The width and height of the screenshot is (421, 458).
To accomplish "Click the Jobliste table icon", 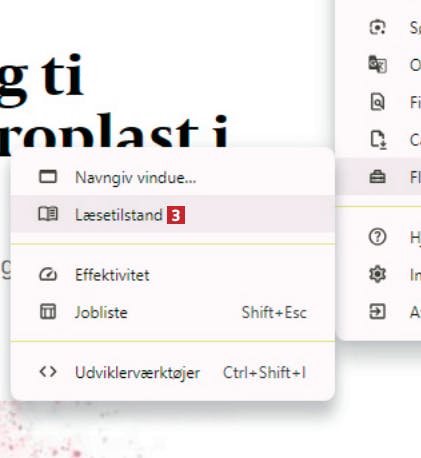I will click(x=48, y=312).
